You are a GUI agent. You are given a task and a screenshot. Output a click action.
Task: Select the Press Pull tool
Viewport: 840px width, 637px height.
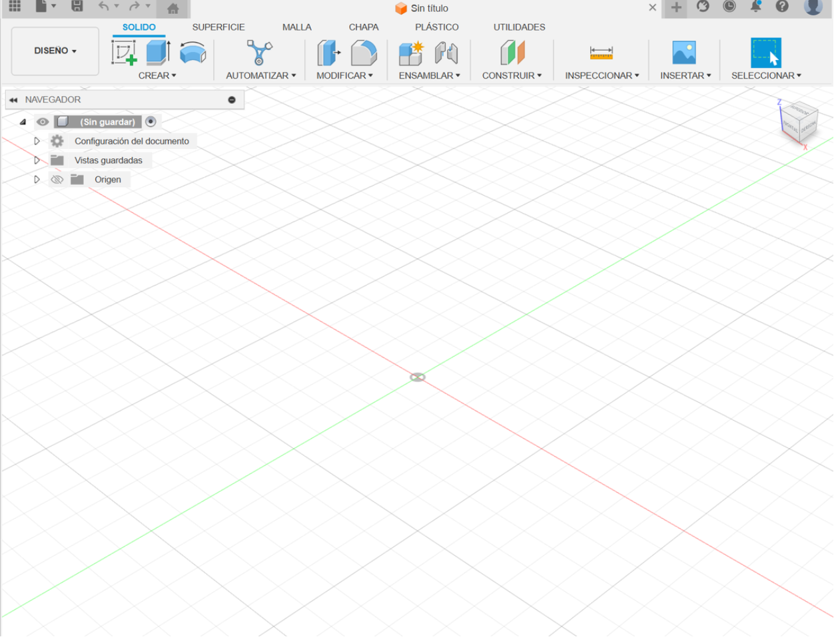328,53
